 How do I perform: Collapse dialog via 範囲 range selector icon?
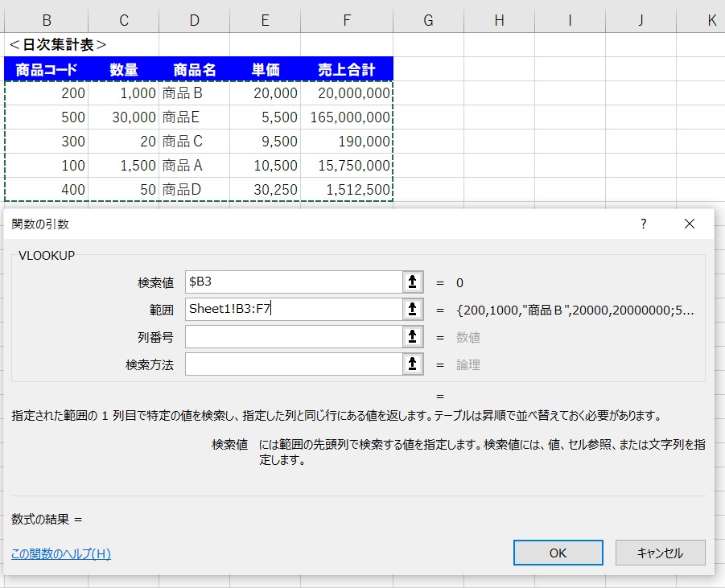pyautogui.click(x=413, y=309)
